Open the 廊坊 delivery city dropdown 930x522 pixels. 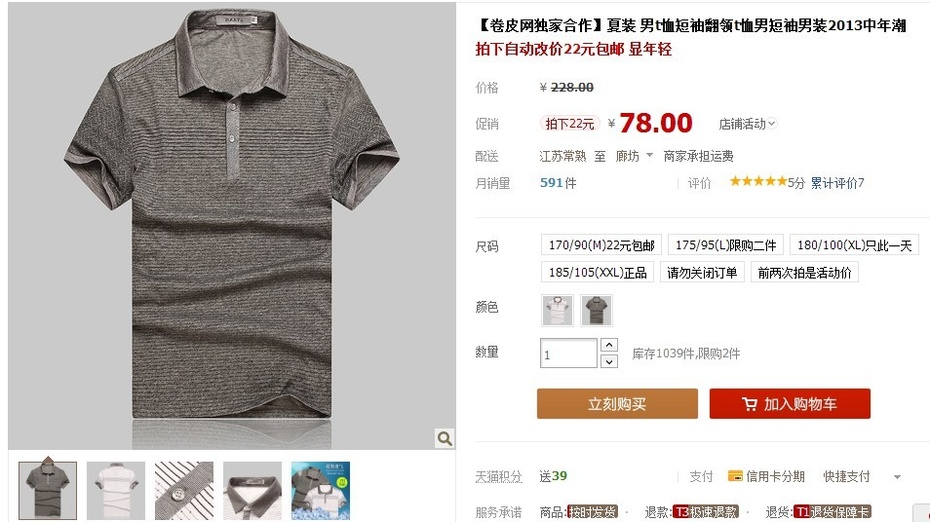tap(634, 156)
